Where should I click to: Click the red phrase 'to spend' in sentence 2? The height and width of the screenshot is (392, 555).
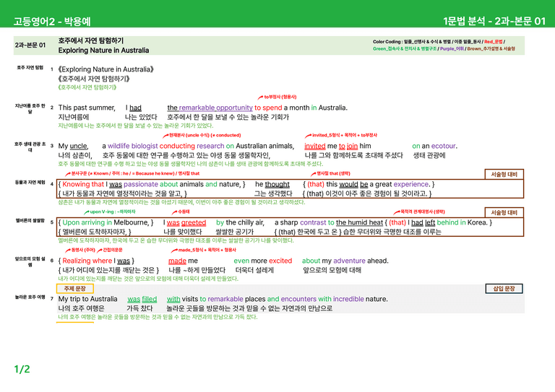tap(268, 108)
